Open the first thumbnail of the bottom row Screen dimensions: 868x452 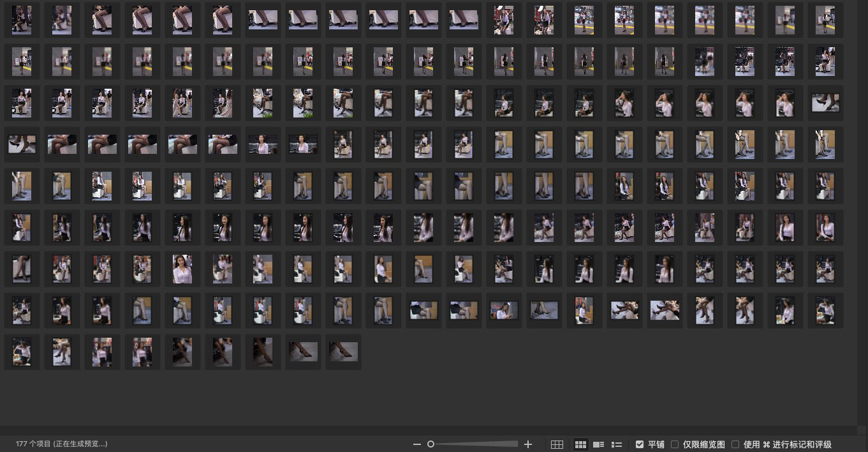click(22, 352)
